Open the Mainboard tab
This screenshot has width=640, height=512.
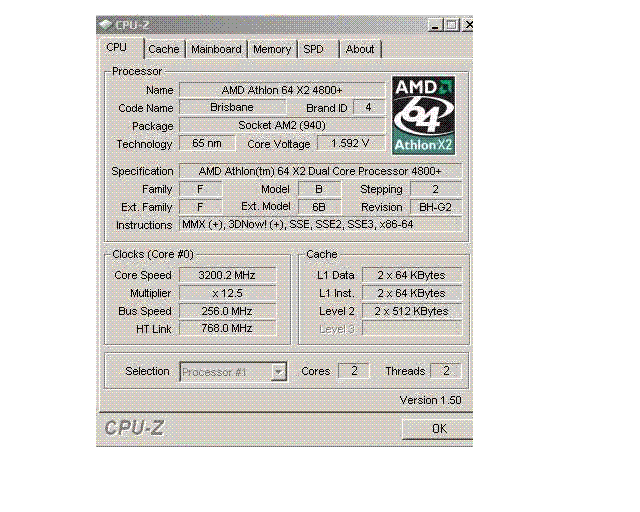click(x=216, y=49)
